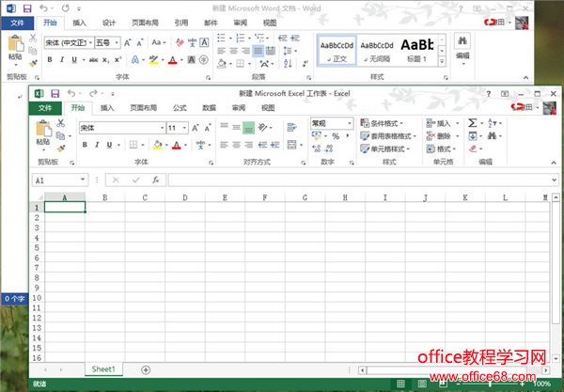Screen dimensions: 564x392
Task: Open the Name Box dropdown arrow
Action: [83, 180]
